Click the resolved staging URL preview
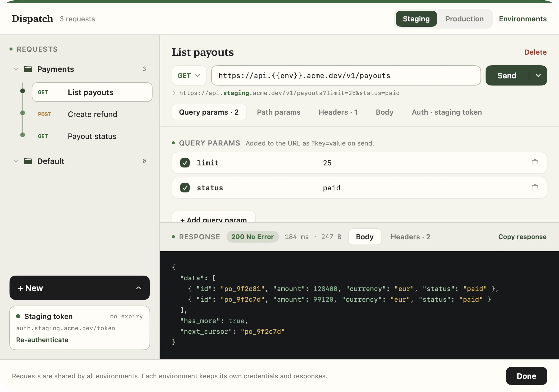559x392 pixels. coord(289,93)
